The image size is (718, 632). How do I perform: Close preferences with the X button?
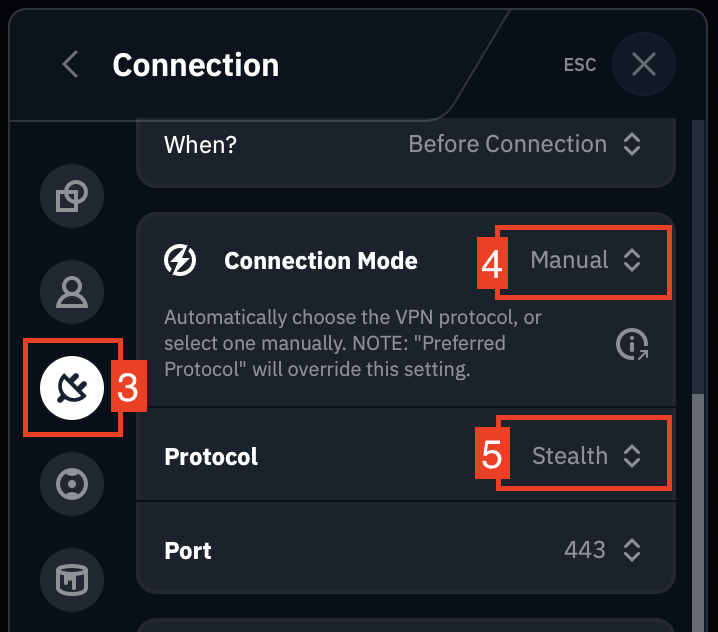pos(643,65)
